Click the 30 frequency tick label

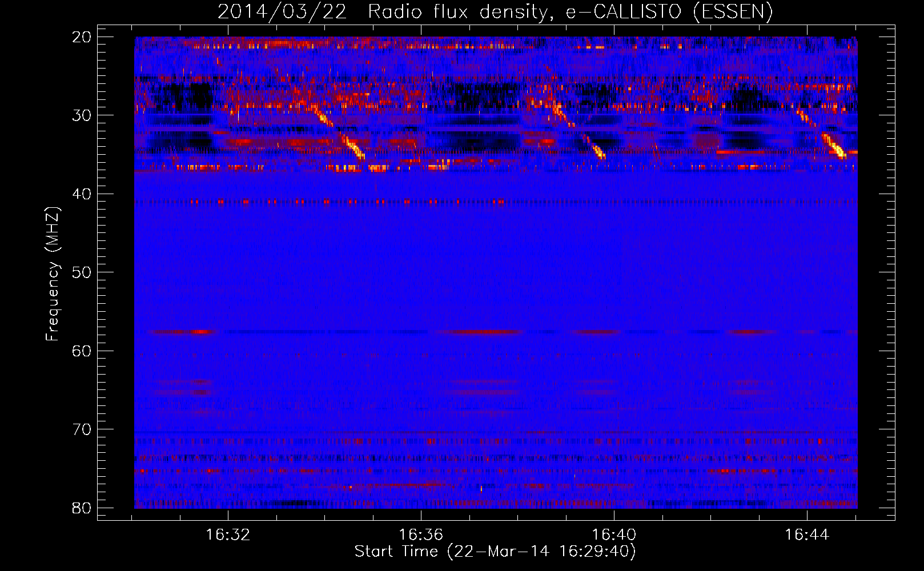click(82, 115)
